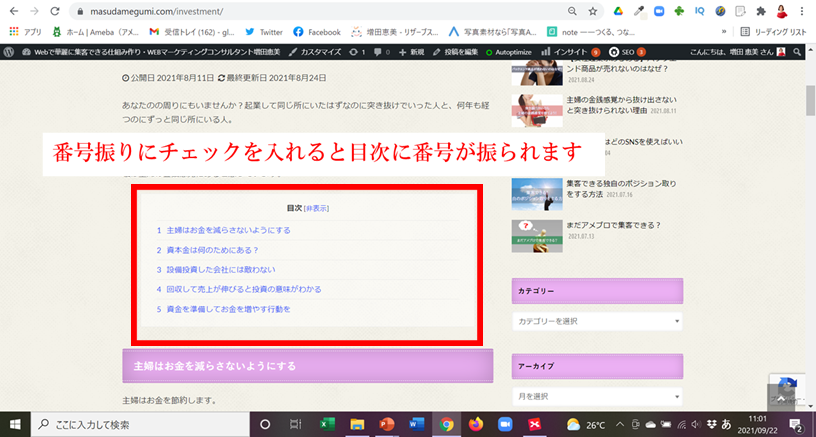
Task: Open the IQ extension icon
Action: point(699,11)
